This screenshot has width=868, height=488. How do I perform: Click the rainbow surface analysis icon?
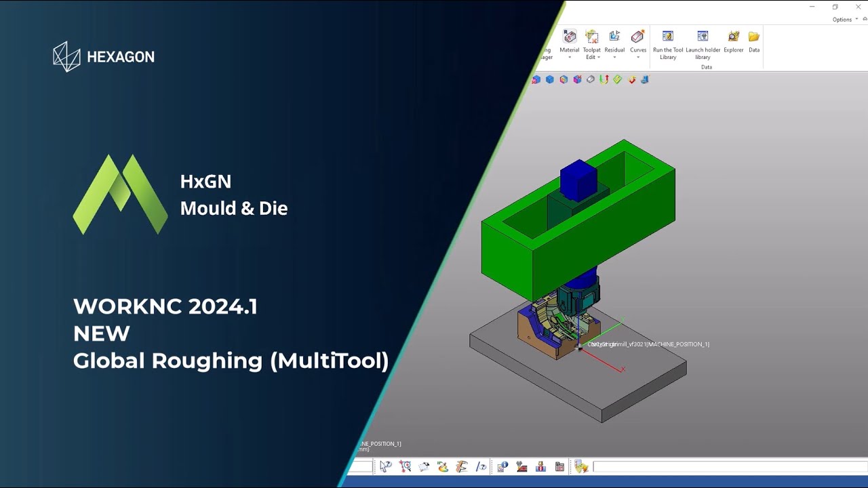tap(443, 466)
